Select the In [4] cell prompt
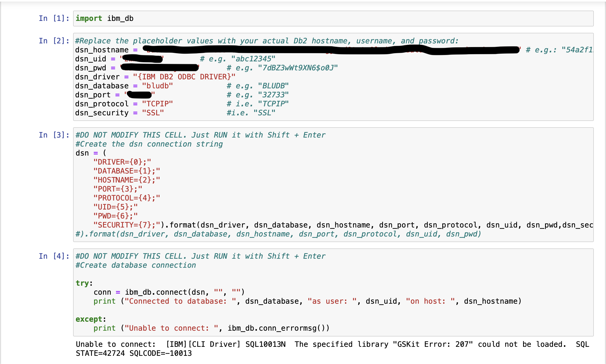The height and width of the screenshot is (364, 606). click(54, 256)
